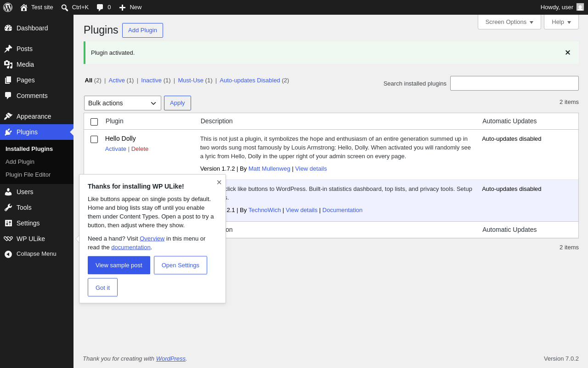Open search via the magnifier icon
This screenshot has width=588, height=368.
(65, 7)
